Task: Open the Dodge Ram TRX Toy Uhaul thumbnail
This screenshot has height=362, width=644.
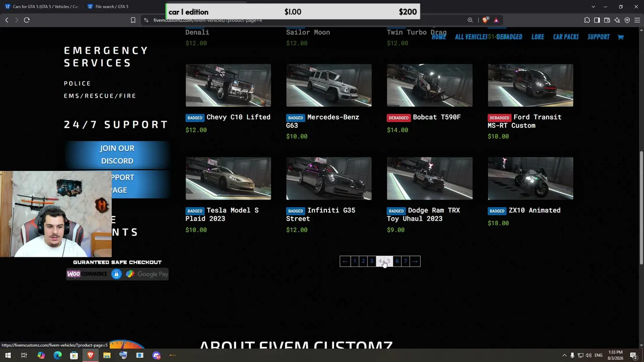Action: [430, 178]
